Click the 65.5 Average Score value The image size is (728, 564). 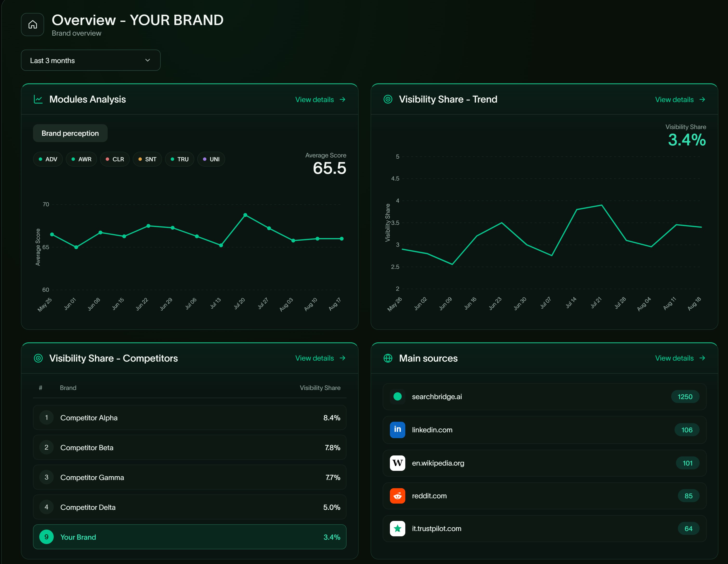[329, 168]
